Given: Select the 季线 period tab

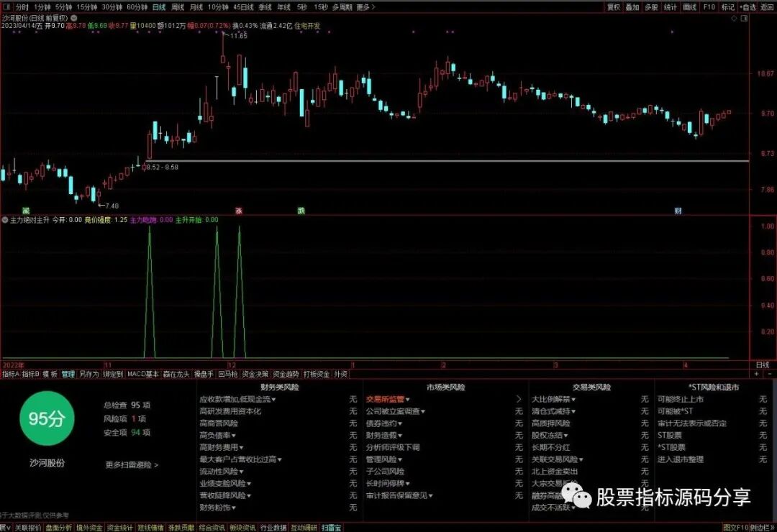Looking at the screenshot, I should (x=265, y=7).
